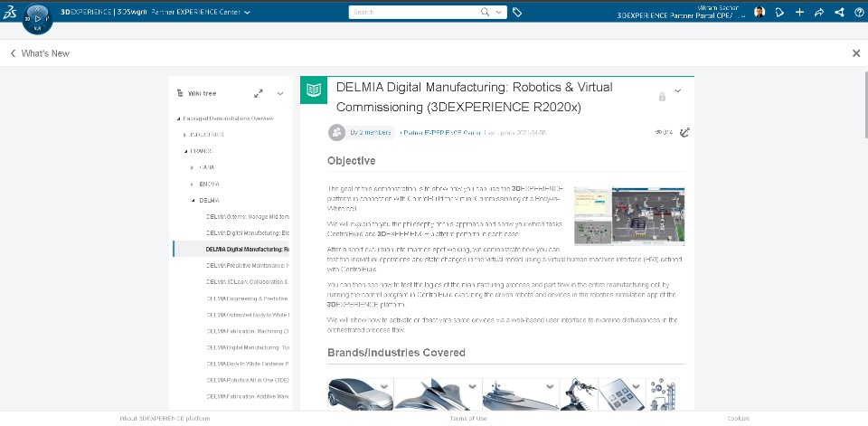Open DELMIA Fabrication: Machining page
Screen dimensions: 868x426
pyautogui.click(x=248, y=331)
